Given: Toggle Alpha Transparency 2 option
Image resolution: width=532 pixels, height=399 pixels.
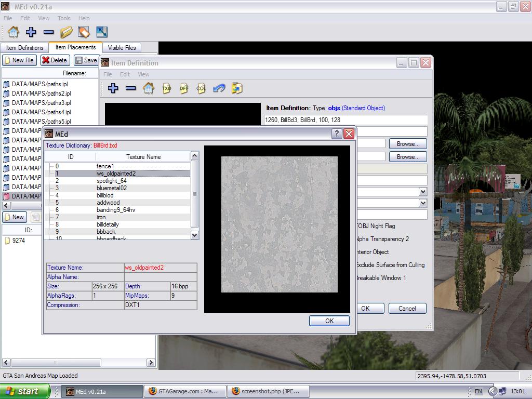Looking at the screenshot, I should (x=383, y=239).
